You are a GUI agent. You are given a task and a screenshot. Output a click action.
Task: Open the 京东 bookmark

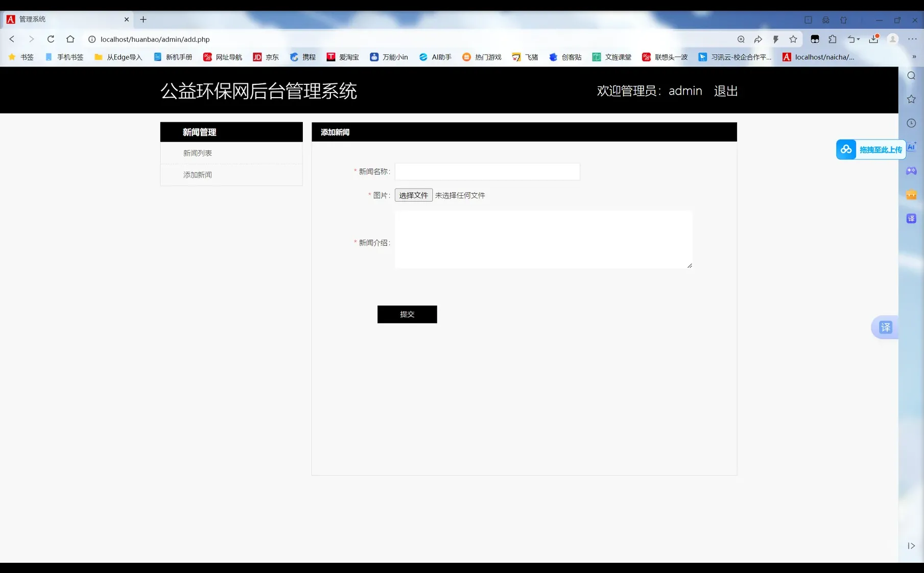[x=266, y=57]
